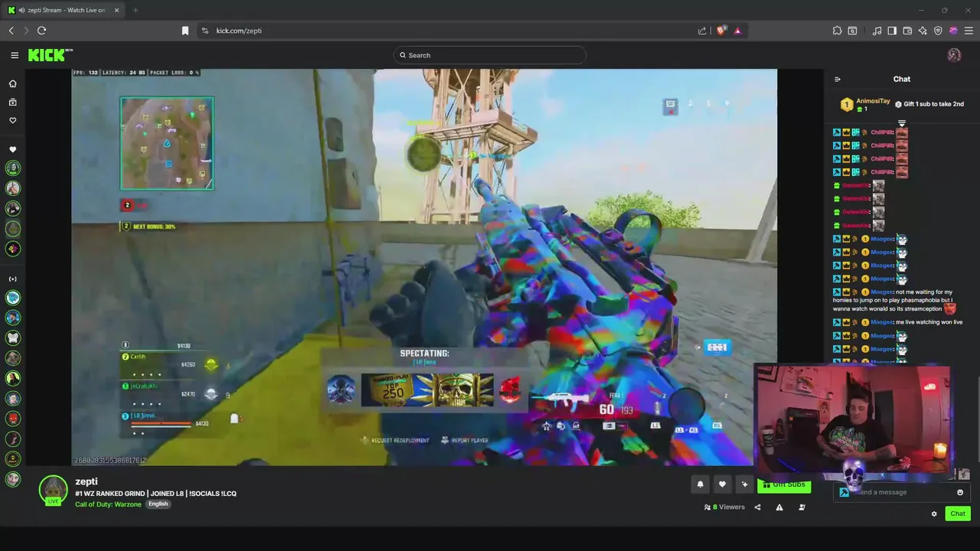Click the host/raid user icon beside the report icon
The height and width of the screenshot is (551, 980).
point(802,507)
